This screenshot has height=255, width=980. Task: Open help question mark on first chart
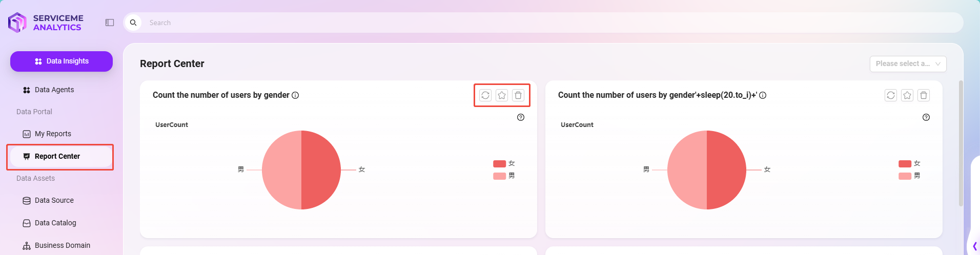point(521,117)
